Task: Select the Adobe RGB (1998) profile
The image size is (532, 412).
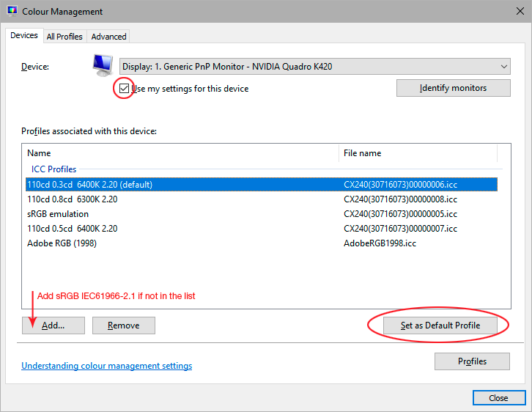Action: [x=62, y=243]
